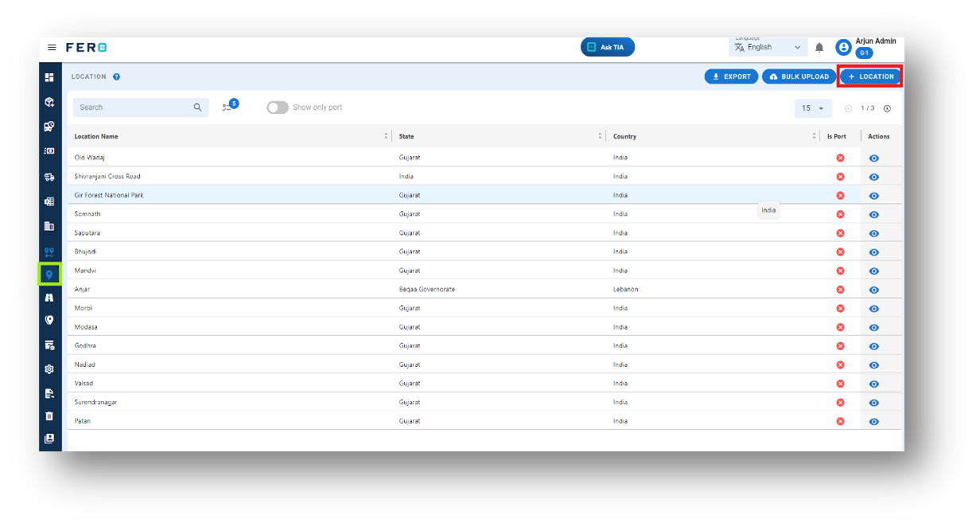
Task: Open the rows-per-page dropdown showing 15
Action: [x=813, y=108]
